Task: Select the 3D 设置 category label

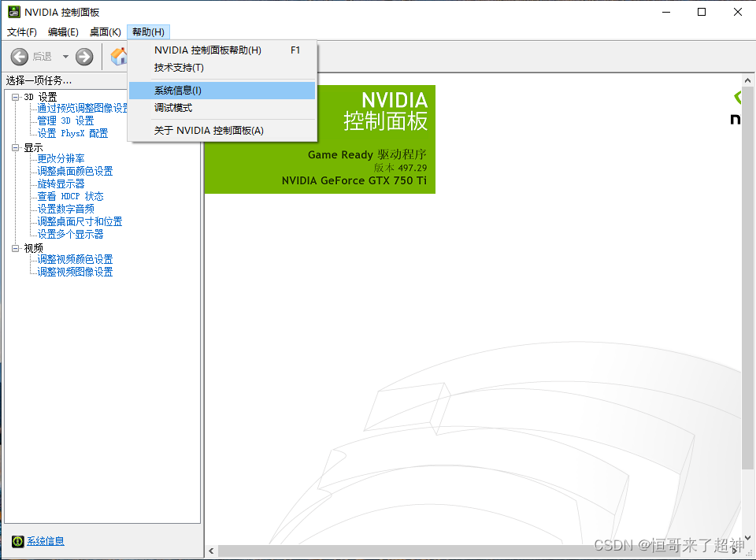Action: 40,97
